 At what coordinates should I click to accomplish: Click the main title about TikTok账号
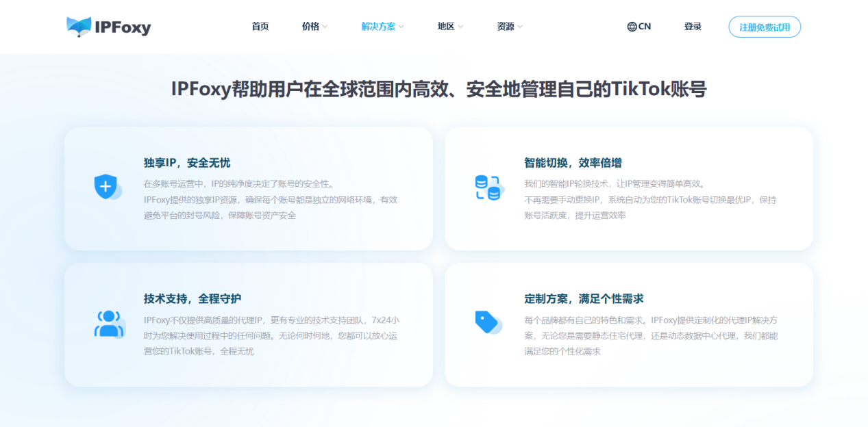438,89
